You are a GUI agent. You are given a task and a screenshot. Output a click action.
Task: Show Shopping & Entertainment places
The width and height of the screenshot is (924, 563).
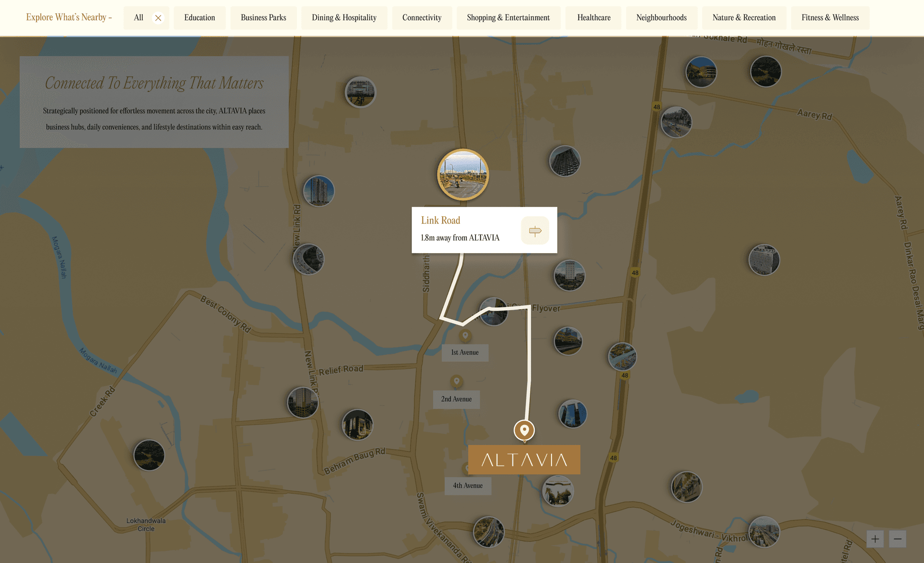(508, 18)
